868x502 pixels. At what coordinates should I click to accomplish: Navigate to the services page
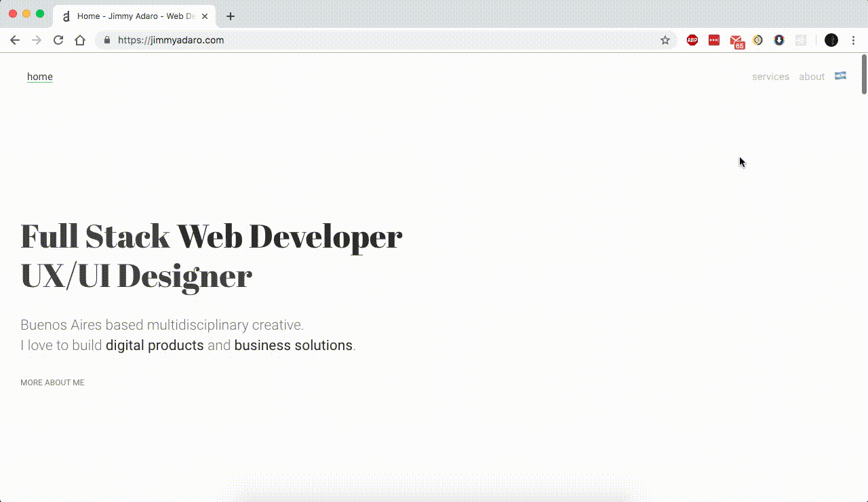pyautogui.click(x=770, y=76)
